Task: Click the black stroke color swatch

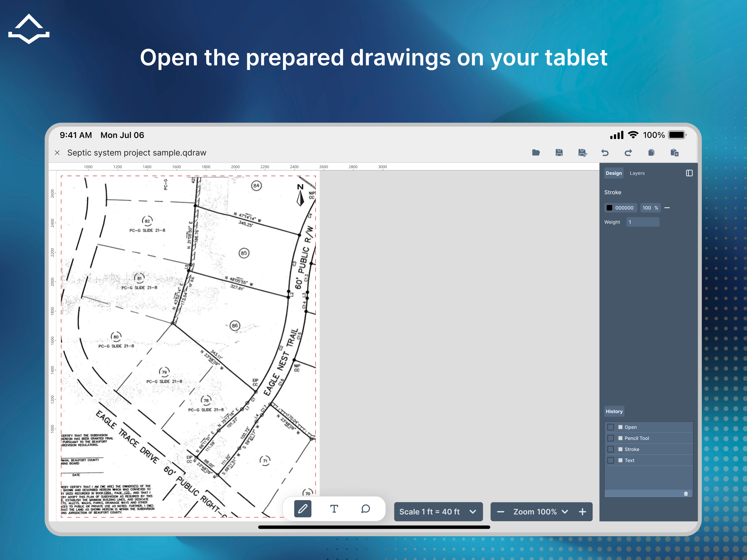Action: pyautogui.click(x=609, y=208)
